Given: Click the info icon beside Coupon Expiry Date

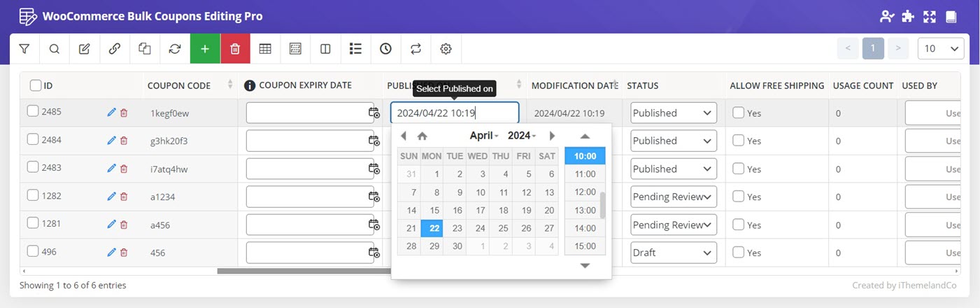Looking at the screenshot, I should tap(250, 85).
